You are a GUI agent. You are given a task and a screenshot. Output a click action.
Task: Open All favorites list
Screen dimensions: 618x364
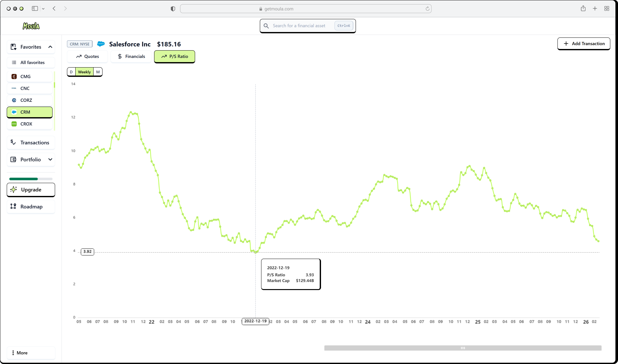tap(31, 62)
